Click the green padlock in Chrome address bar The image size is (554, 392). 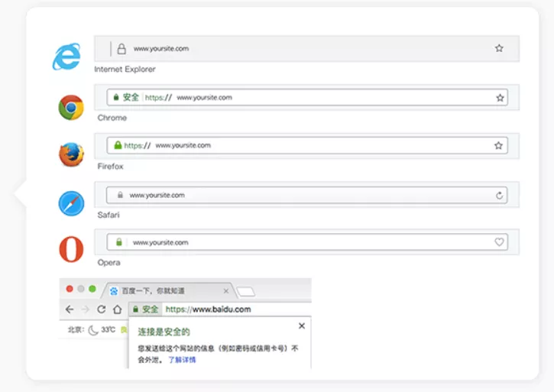[x=116, y=97]
